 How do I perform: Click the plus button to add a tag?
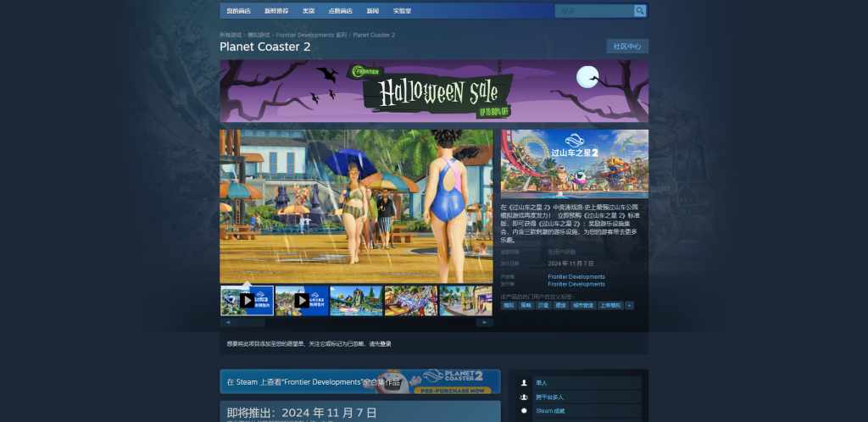tap(630, 305)
